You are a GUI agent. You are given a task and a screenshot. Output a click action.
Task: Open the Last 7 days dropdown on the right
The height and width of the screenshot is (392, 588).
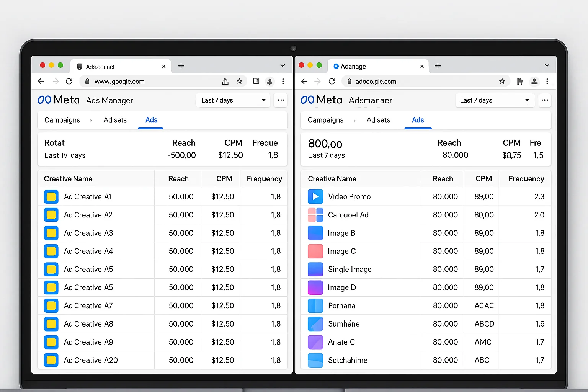[495, 100]
